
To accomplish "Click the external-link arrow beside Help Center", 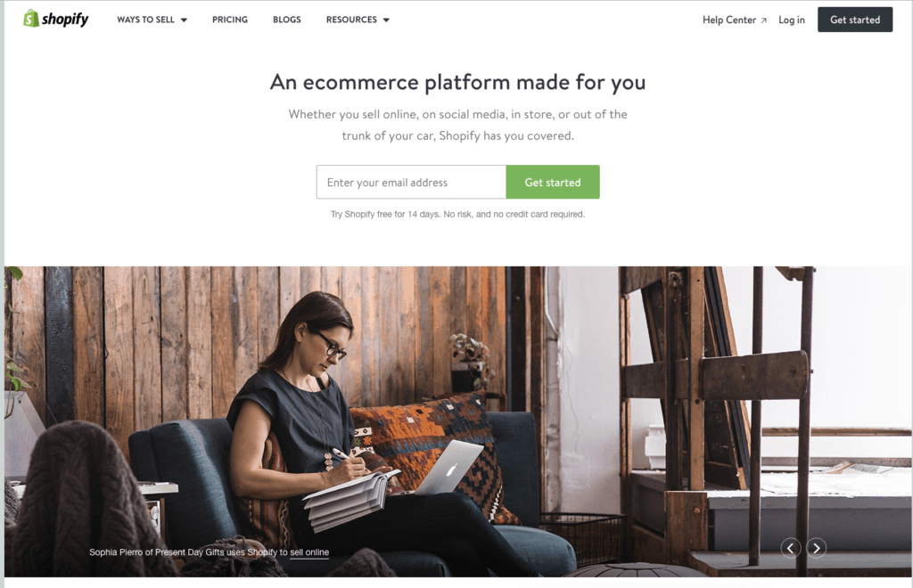I will pyautogui.click(x=763, y=20).
